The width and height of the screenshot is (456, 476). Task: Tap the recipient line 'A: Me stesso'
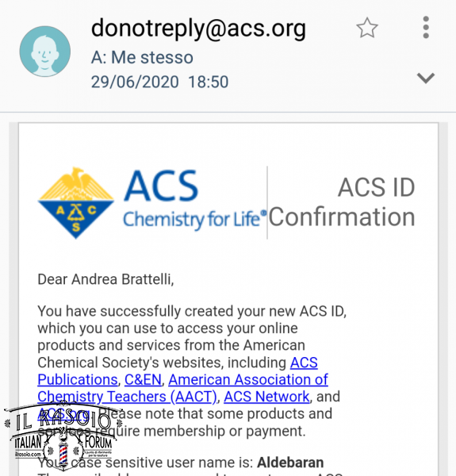142,57
